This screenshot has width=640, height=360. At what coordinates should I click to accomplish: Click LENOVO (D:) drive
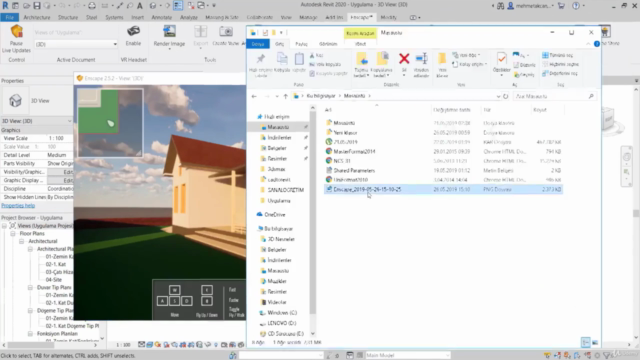(x=282, y=323)
